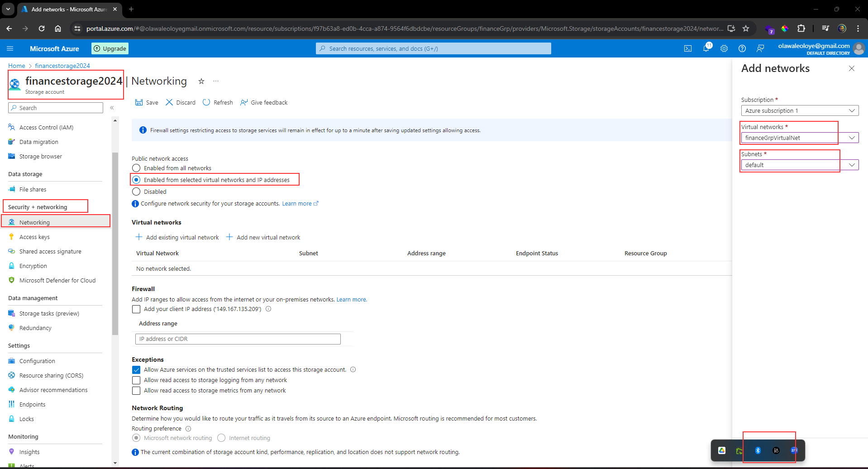Image resolution: width=868 pixels, height=469 pixels.
Task: Select Access keys in the sidebar
Action: point(35,236)
